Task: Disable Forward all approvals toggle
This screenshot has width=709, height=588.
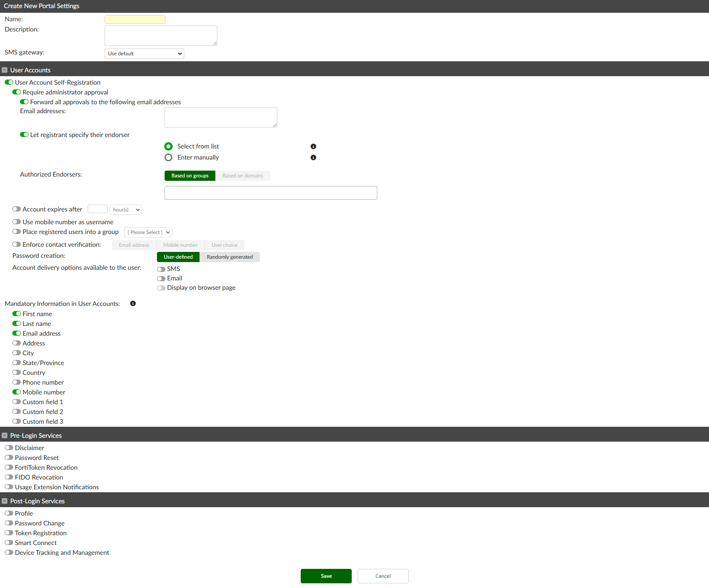Action: [x=24, y=102]
